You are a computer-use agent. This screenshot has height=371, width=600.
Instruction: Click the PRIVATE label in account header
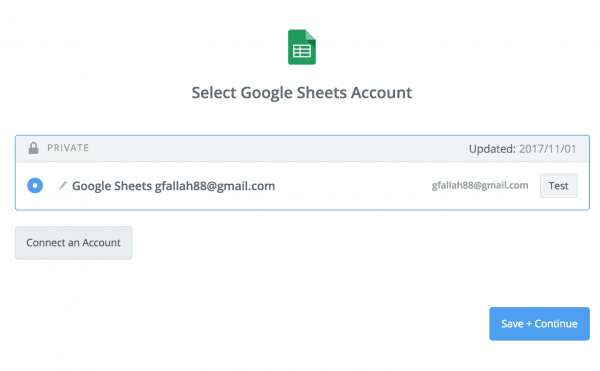[x=68, y=148]
